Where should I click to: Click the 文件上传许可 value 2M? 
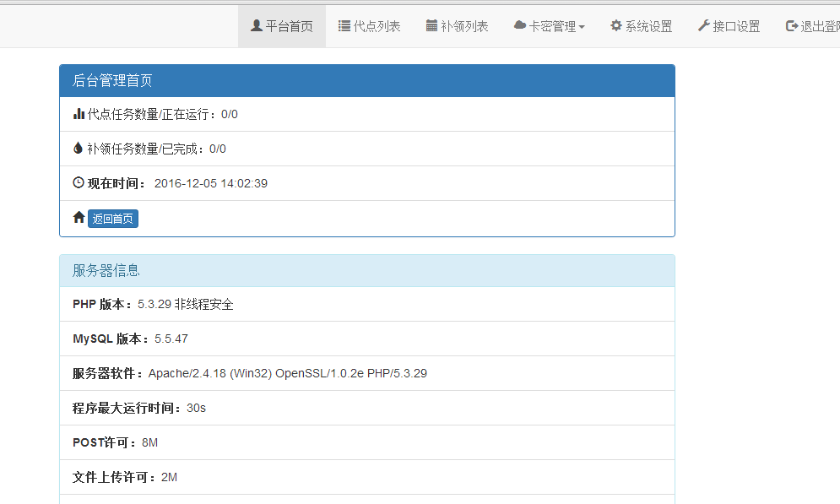tap(170, 477)
